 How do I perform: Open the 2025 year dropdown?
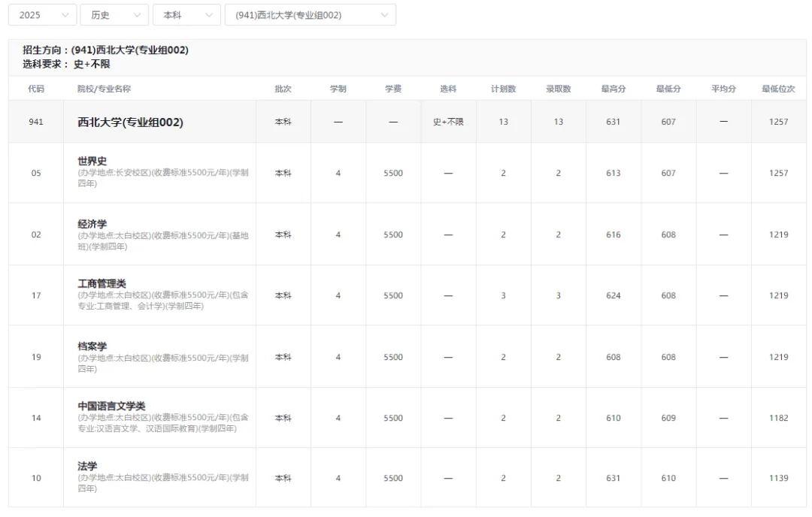(x=42, y=15)
